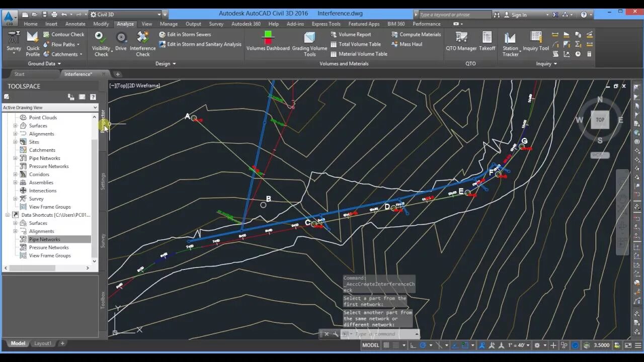Select Corridors in the Prospector tree
The height and width of the screenshot is (362, 644).
tap(39, 174)
